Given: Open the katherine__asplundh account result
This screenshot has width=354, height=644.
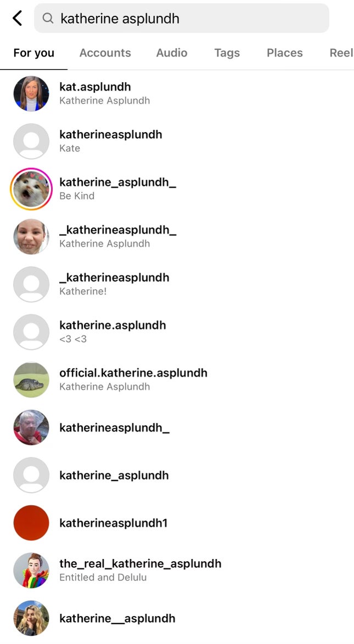Looking at the screenshot, I should click(x=177, y=618).
